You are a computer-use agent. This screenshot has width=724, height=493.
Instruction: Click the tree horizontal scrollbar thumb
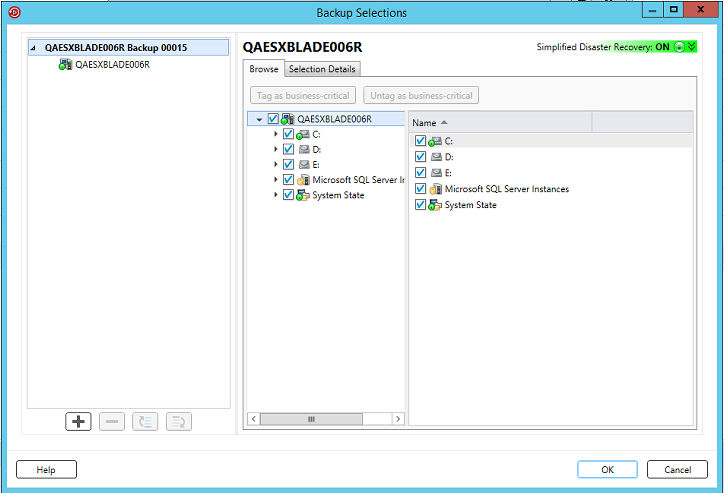coord(311,419)
